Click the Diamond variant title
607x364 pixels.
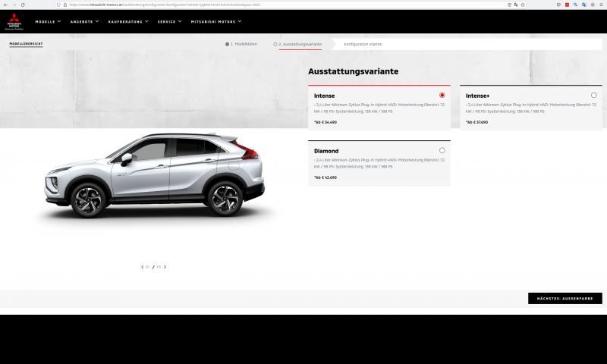point(326,151)
